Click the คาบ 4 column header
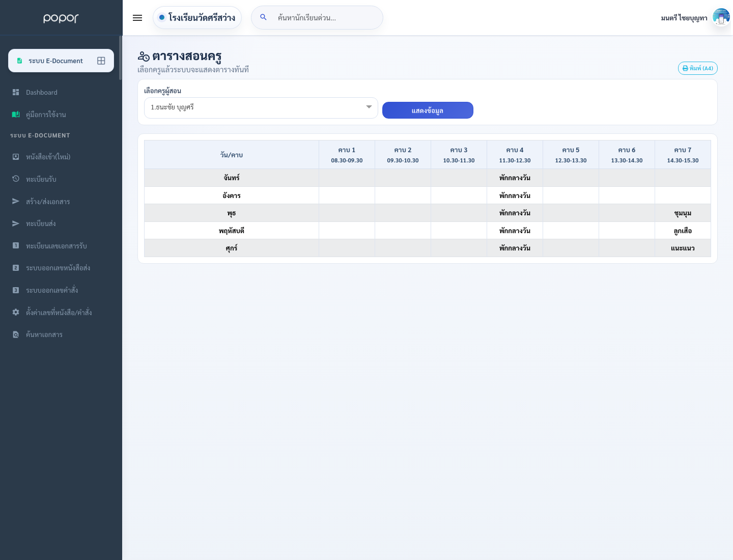Viewport: 733px width, 560px height. point(515,155)
